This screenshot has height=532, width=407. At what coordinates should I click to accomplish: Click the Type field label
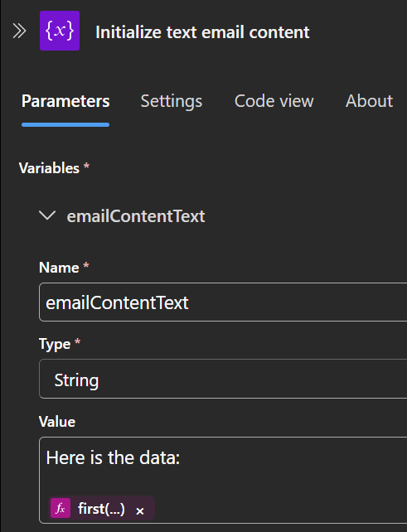click(x=55, y=344)
